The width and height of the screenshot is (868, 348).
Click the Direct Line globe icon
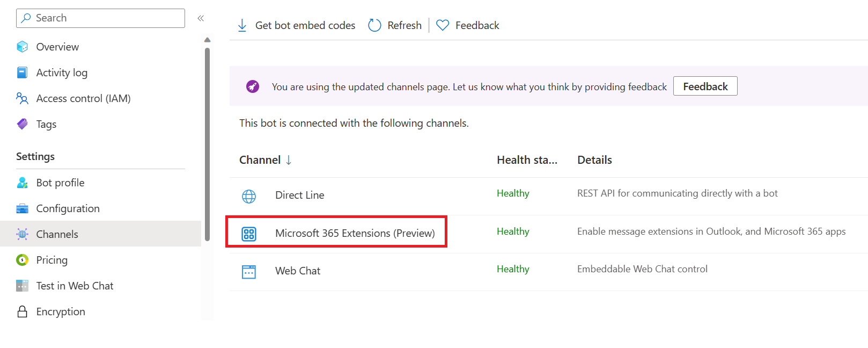click(249, 197)
